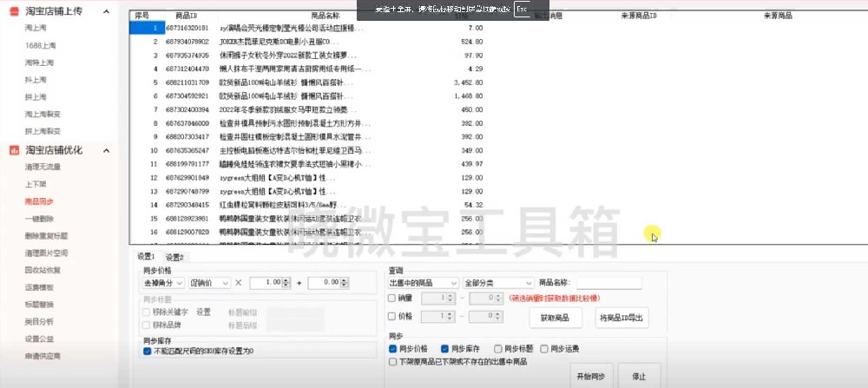Click the price multiplier 1.00 spinner
Screen dimensions: 868x388
[270, 283]
